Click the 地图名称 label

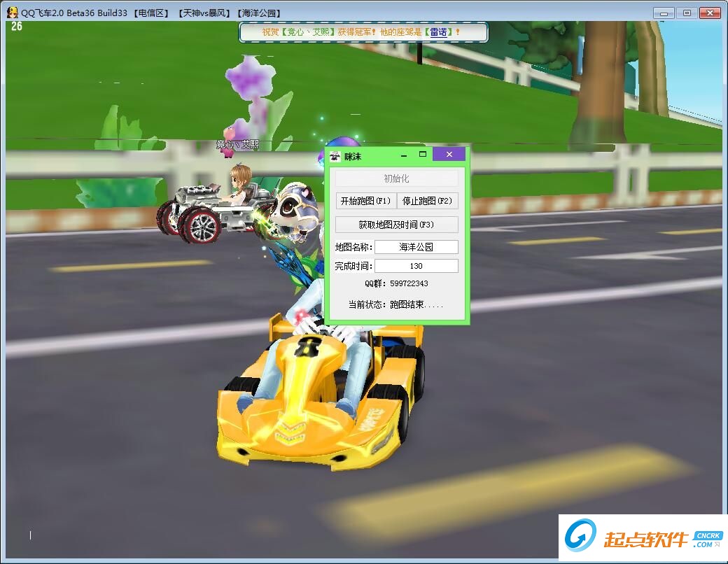click(x=353, y=247)
